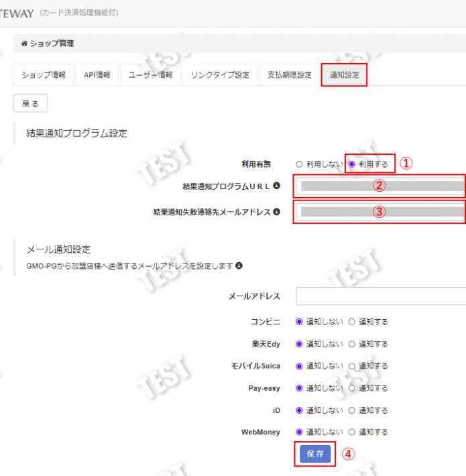Set iD to 通知しない
This screenshot has width=466, height=476.
[x=299, y=410]
